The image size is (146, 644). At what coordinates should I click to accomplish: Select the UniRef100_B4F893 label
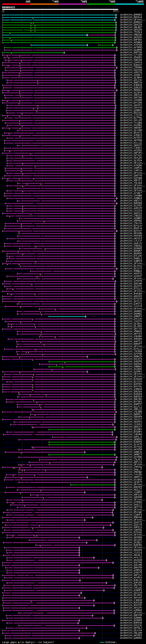pos(131,40)
